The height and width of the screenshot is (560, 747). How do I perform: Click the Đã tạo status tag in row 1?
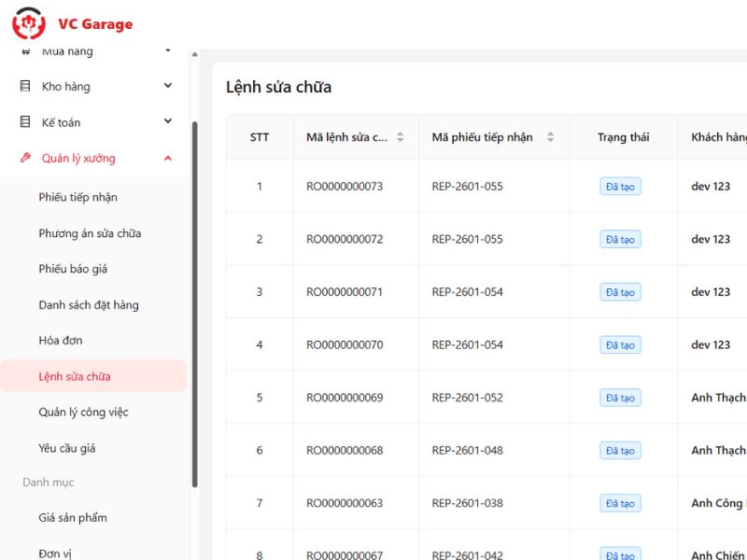[x=620, y=187]
